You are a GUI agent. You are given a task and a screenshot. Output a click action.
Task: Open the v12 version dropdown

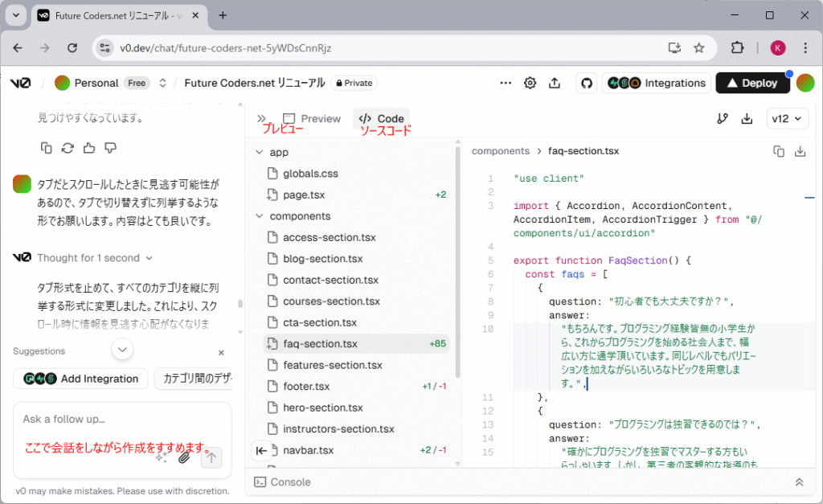[x=788, y=119]
